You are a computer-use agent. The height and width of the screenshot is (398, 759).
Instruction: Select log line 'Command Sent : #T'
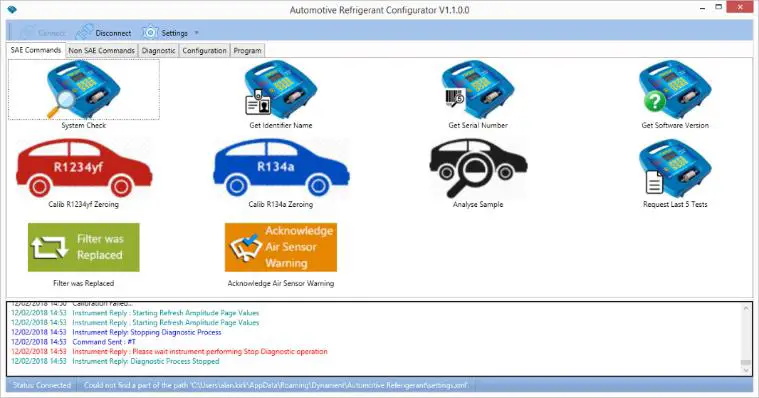point(74,342)
